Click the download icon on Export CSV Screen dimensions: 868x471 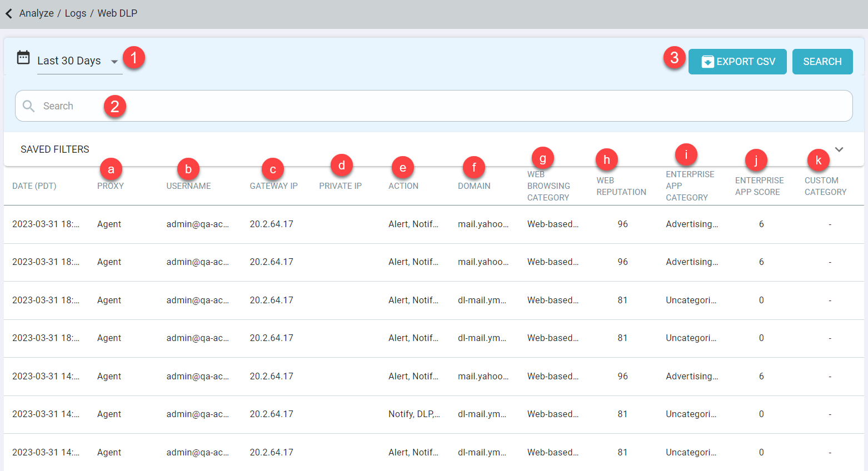click(707, 62)
